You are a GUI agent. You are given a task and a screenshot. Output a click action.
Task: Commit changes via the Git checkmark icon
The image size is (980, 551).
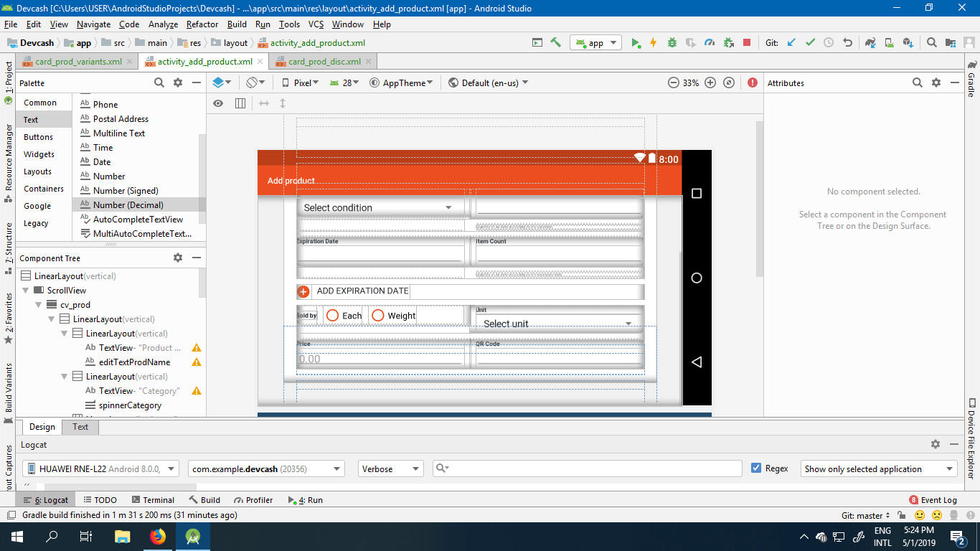(810, 42)
